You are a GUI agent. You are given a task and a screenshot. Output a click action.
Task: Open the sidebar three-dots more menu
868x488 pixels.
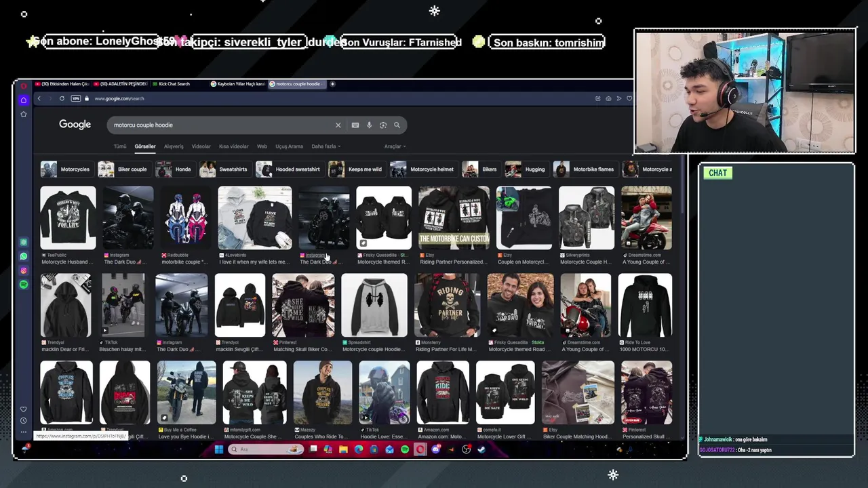click(x=24, y=431)
